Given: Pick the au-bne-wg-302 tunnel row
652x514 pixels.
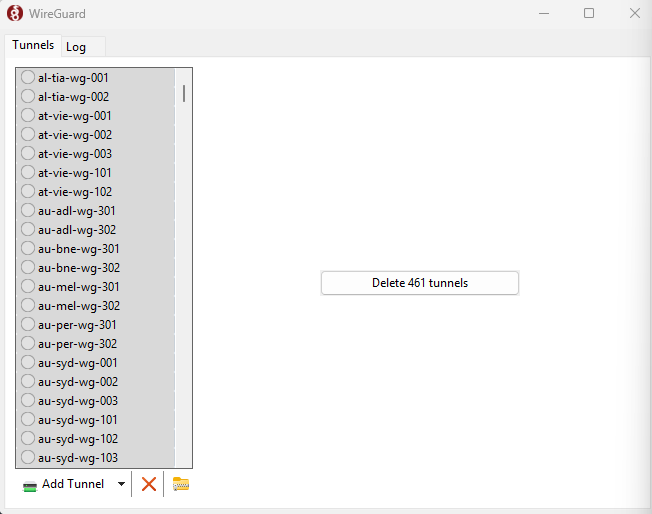Looking at the screenshot, I should click(x=79, y=268).
